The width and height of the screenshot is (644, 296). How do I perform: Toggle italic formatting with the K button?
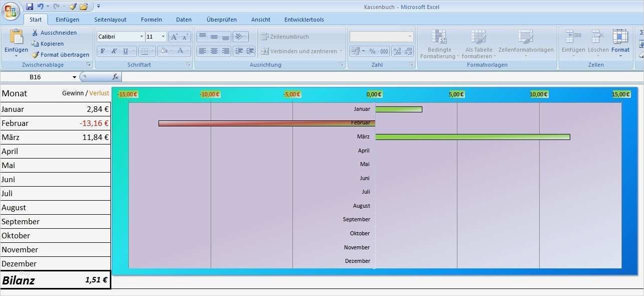[114, 51]
